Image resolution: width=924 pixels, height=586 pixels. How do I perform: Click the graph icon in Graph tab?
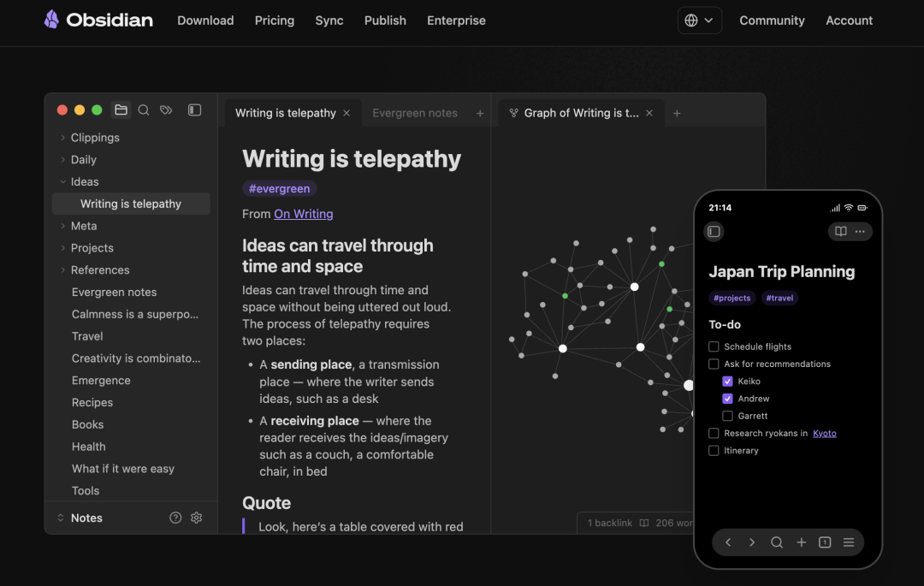point(514,113)
